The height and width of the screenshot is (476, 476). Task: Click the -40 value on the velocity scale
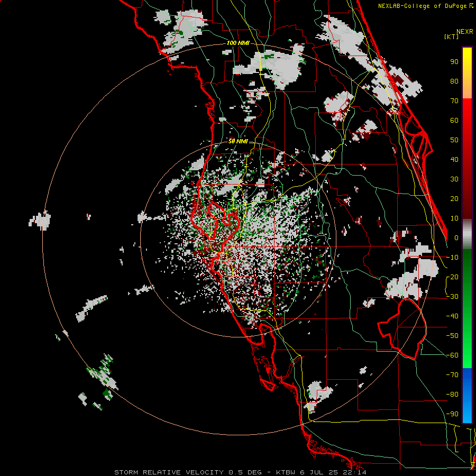pos(452,316)
